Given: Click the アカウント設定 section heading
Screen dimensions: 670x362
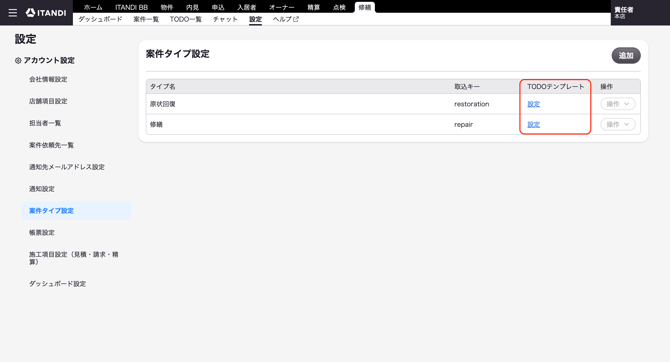Looking at the screenshot, I should tap(49, 61).
